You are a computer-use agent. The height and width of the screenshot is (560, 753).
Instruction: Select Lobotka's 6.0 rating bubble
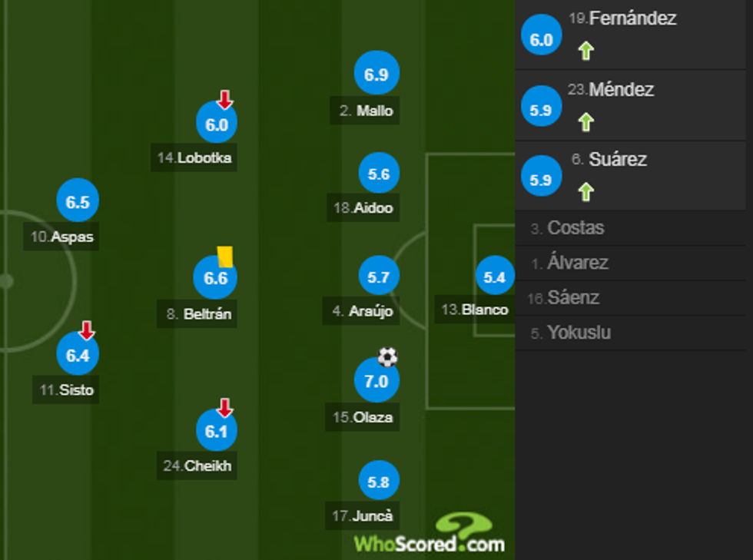(x=216, y=121)
